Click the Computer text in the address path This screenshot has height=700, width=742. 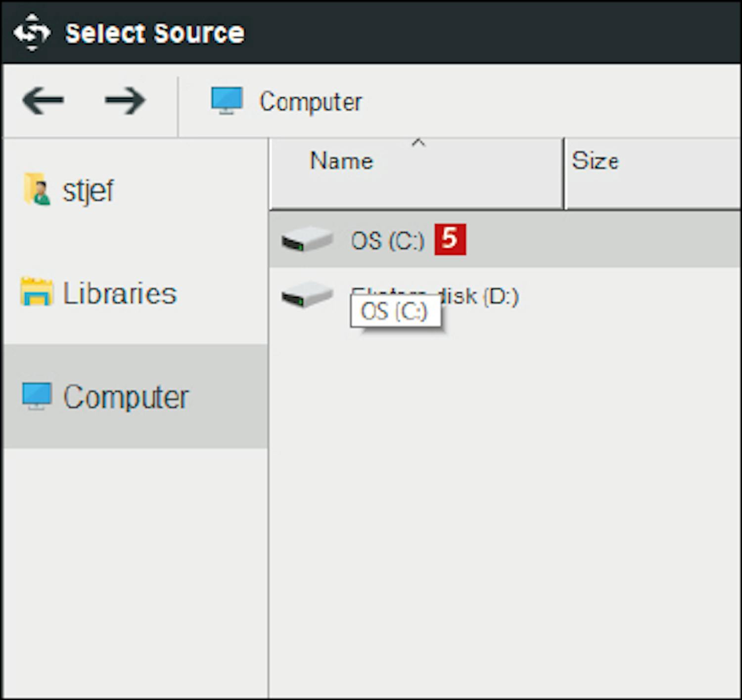(x=311, y=102)
